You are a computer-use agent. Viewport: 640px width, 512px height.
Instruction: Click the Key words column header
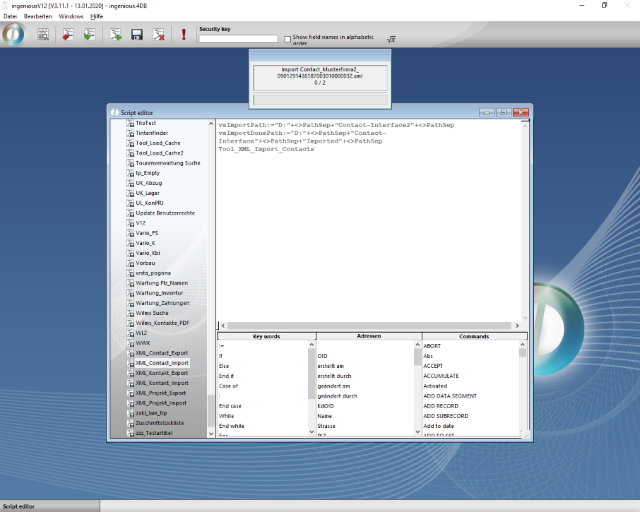(266, 336)
